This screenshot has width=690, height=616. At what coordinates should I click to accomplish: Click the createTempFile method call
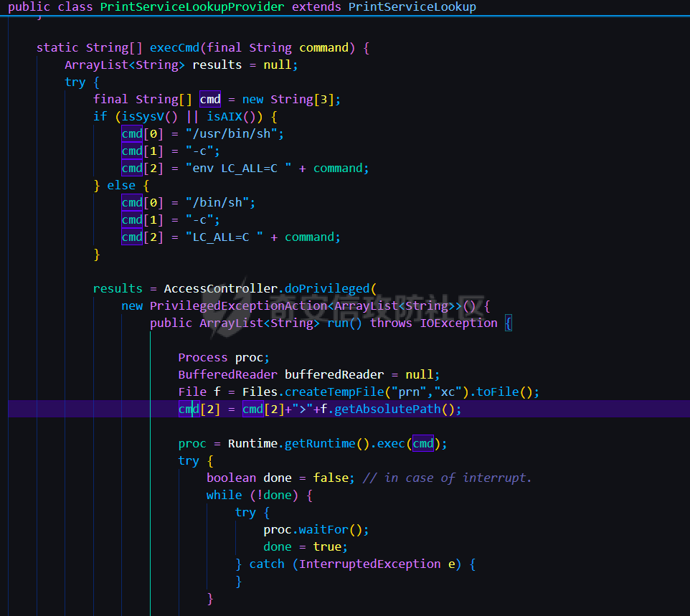click(326, 392)
